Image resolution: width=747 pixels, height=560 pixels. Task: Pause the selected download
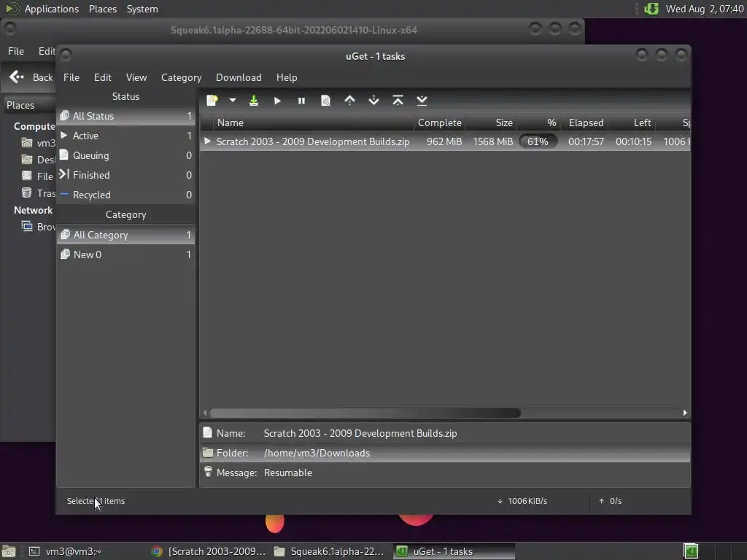[301, 101]
